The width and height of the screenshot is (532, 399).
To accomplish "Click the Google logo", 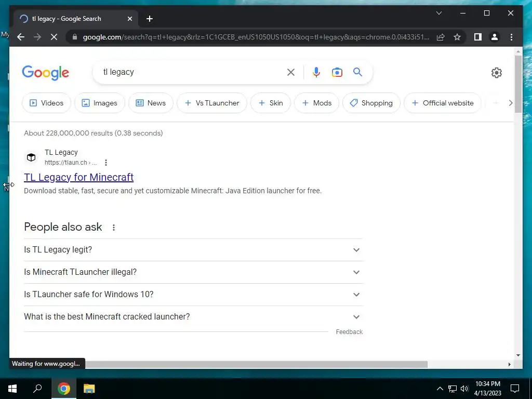I will tap(46, 73).
